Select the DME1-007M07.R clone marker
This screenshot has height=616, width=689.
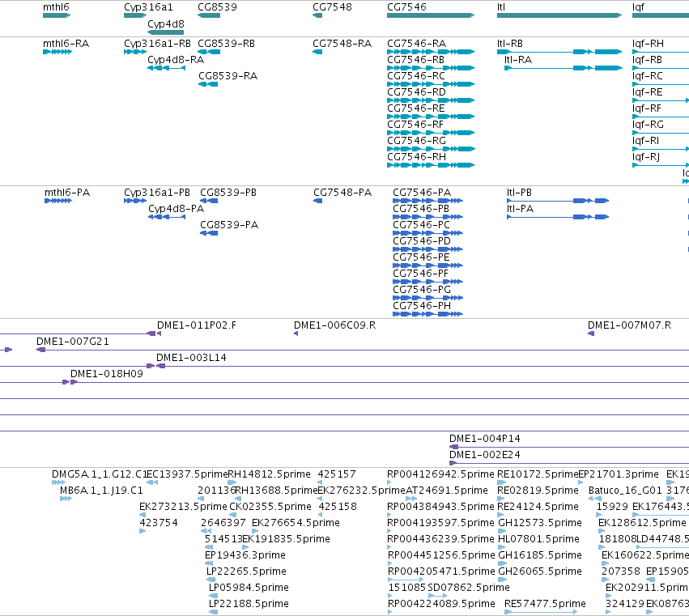(x=591, y=334)
